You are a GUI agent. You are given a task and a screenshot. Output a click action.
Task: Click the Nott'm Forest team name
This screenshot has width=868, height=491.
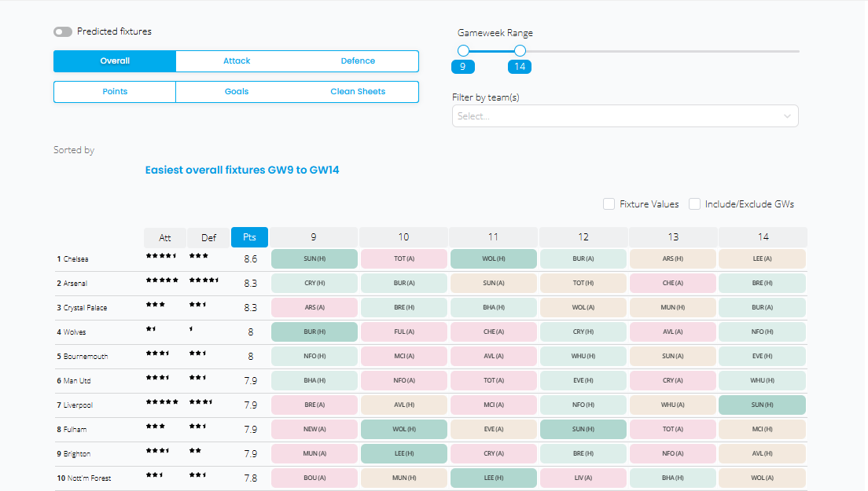tap(89, 478)
